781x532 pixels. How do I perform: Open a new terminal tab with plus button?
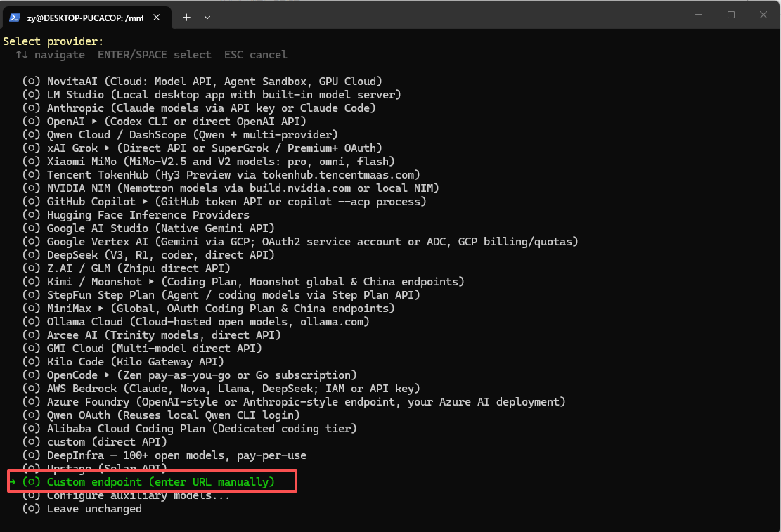point(186,18)
